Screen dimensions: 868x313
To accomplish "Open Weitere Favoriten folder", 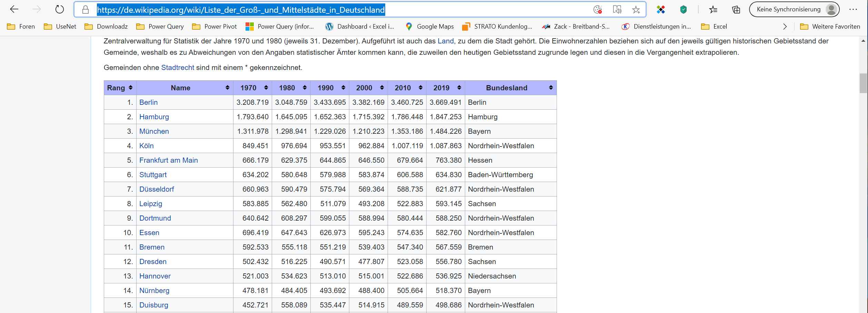I will coord(830,27).
